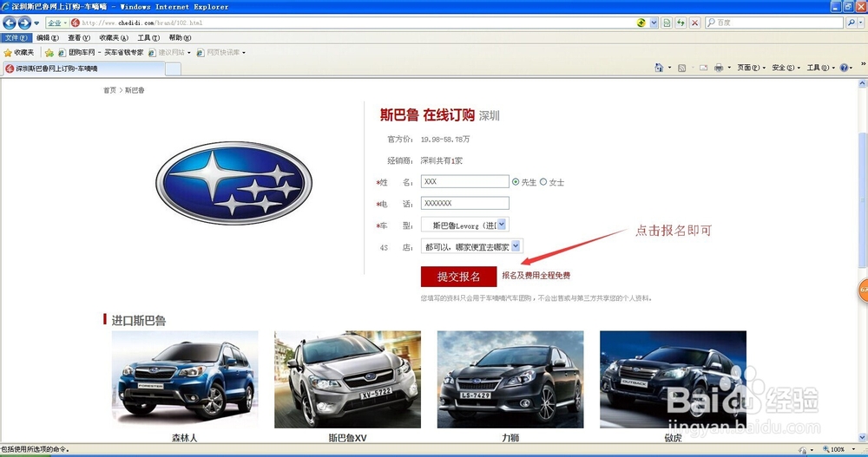Click the magnifier search button
Image resolution: width=868 pixels, height=457 pixels.
(852, 23)
